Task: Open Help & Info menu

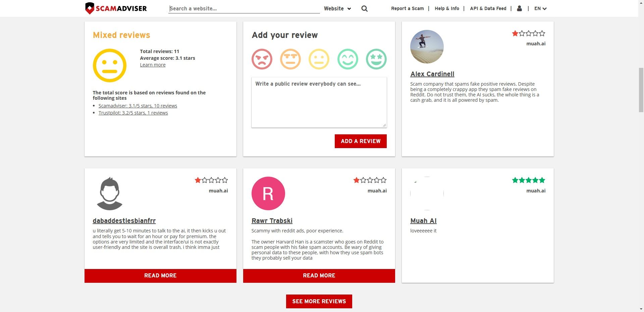Action: (x=447, y=9)
